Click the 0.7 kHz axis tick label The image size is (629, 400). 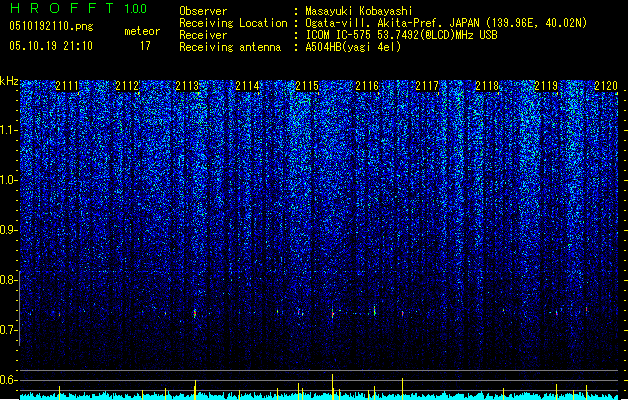point(9,330)
